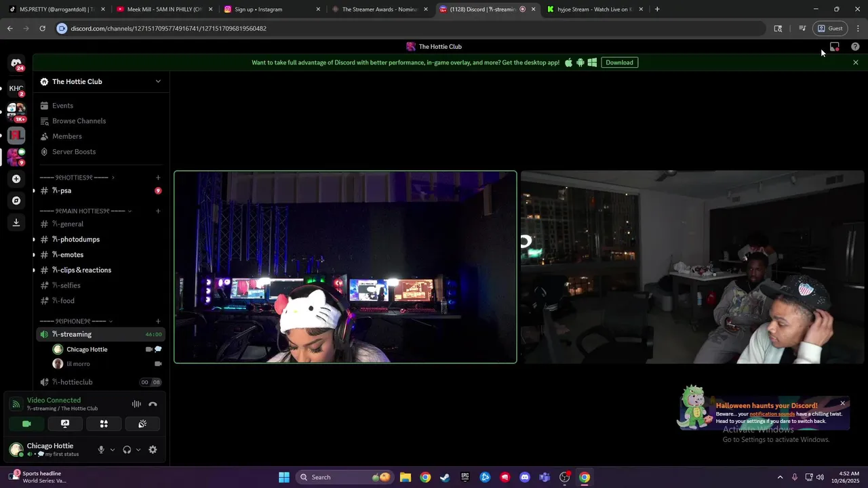Add channel to MAIN HOTTIES category plus
Screen dimensions: 868x488
coord(158,211)
